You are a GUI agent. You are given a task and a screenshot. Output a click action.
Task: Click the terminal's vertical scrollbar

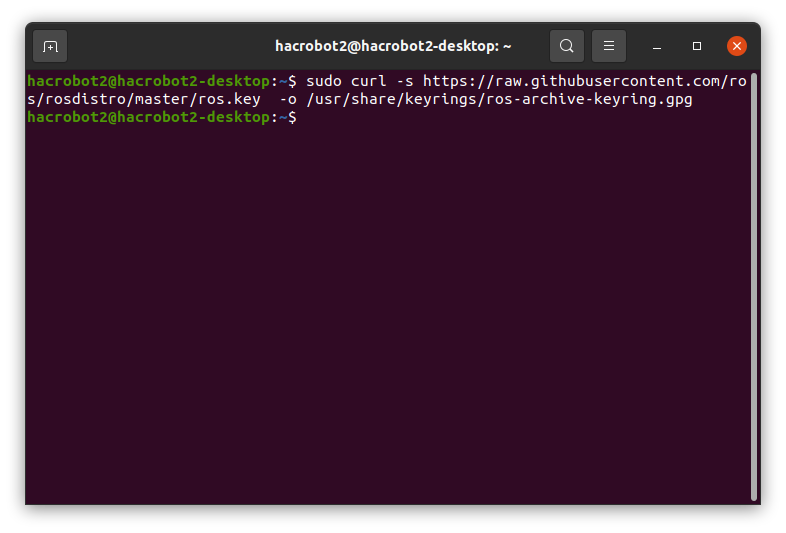coord(753,287)
